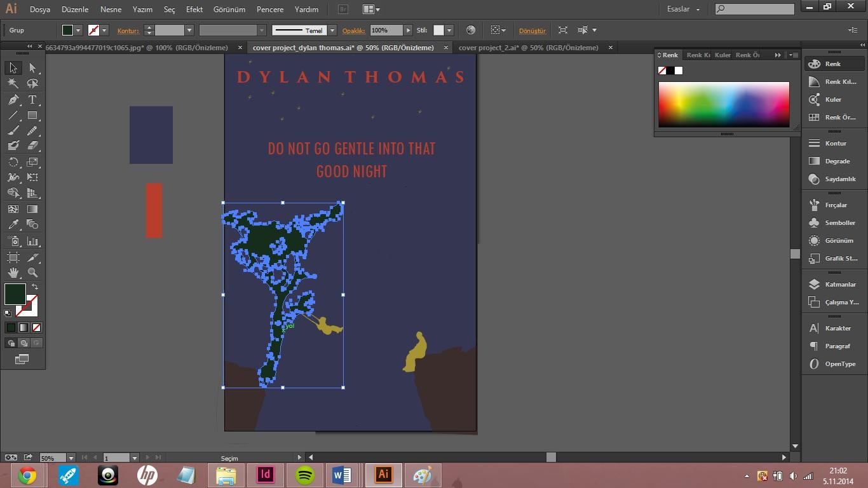The height and width of the screenshot is (488, 868).
Task: Launch Spotify from the taskbar
Action: click(x=306, y=475)
